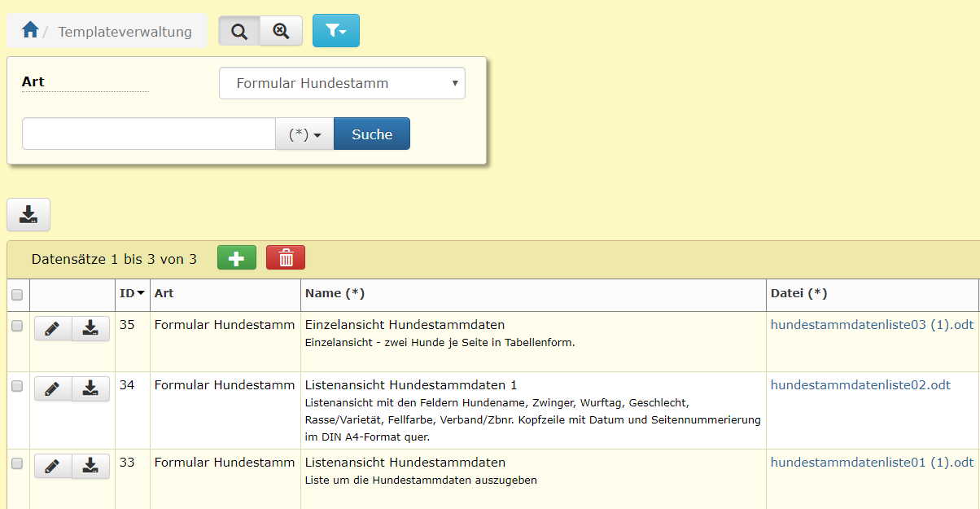Click the download icon above the table
The image size is (980, 509).
[x=28, y=215]
